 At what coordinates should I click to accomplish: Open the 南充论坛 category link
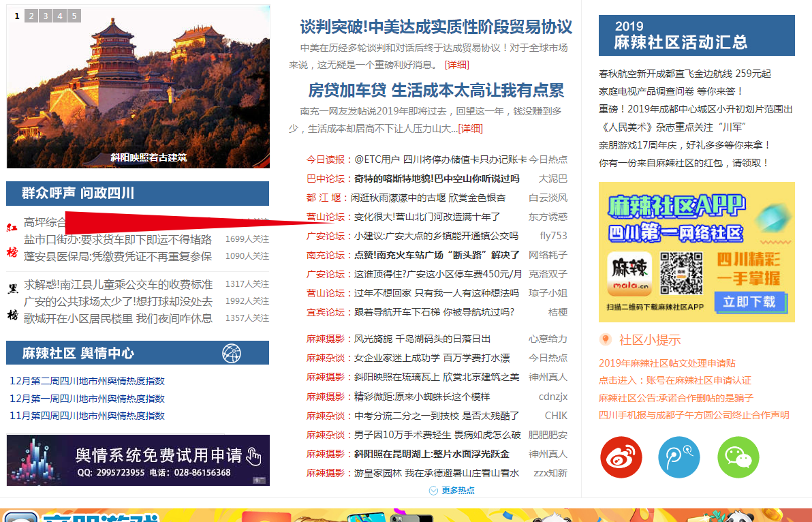[326, 255]
